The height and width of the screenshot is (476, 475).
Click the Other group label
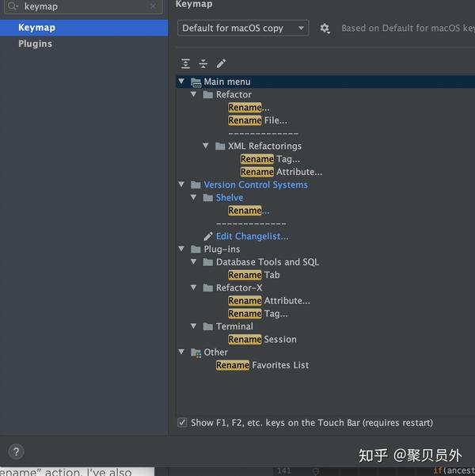tap(216, 352)
